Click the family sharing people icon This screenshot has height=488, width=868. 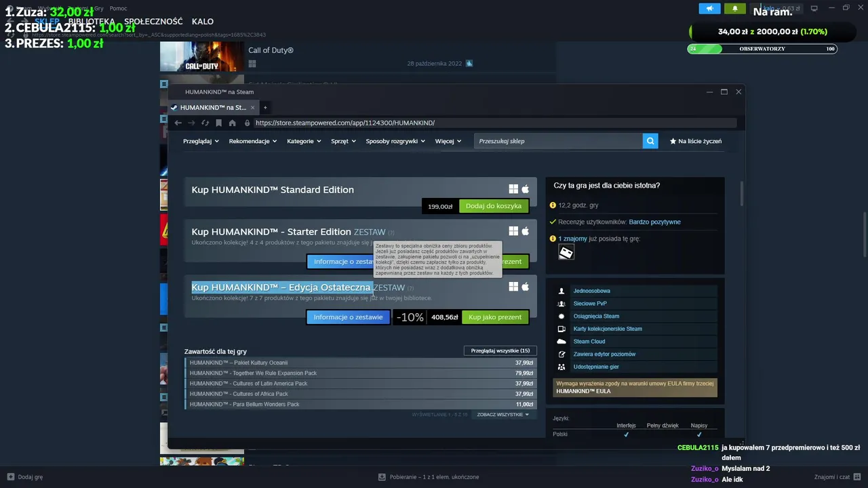click(561, 367)
